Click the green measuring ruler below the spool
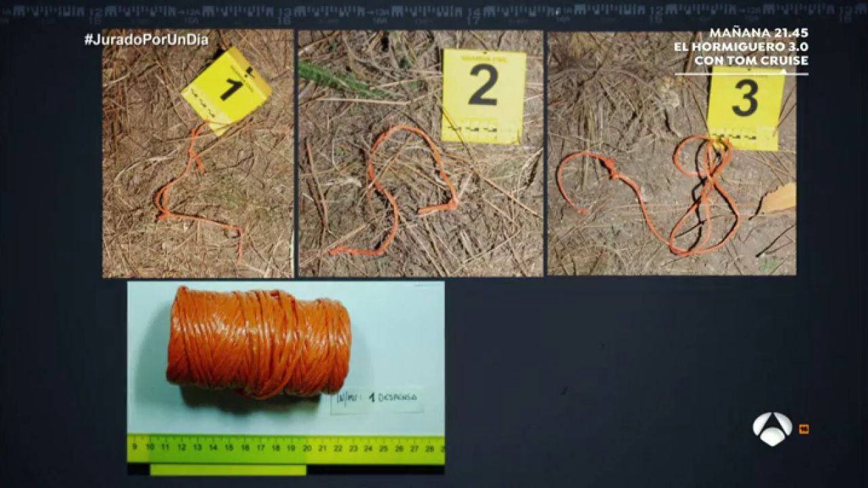The height and width of the screenshot is (488, 868). (x=285, y=448)
